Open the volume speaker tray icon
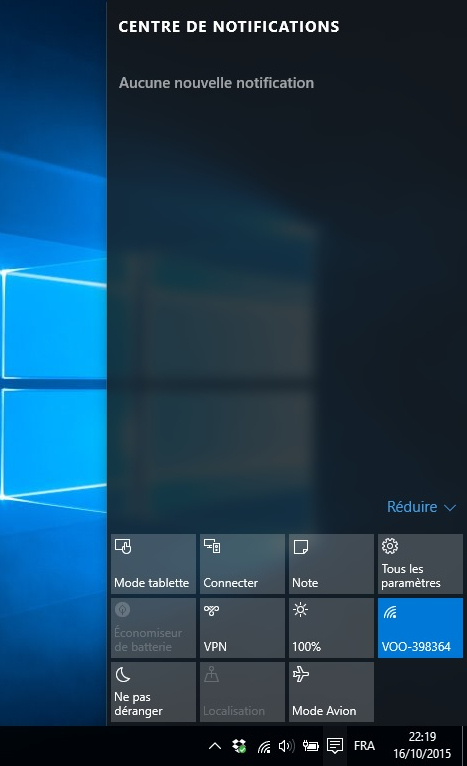 286,746
